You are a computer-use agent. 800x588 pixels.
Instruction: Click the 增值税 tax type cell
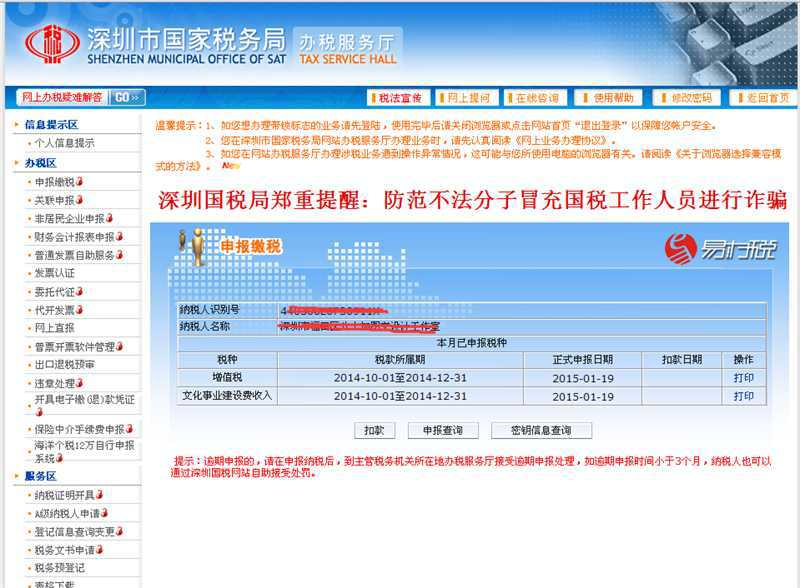[x=227, y=378]
